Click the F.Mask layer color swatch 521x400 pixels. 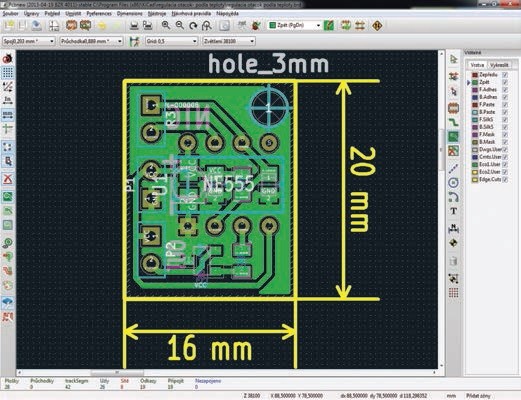coord(475,134)
